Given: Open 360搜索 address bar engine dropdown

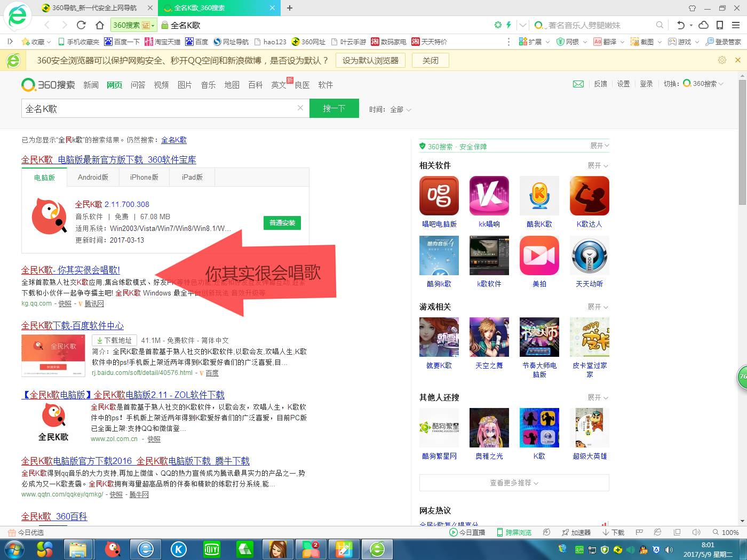Looking at the screenshot, I should click(x=133, y=25).
